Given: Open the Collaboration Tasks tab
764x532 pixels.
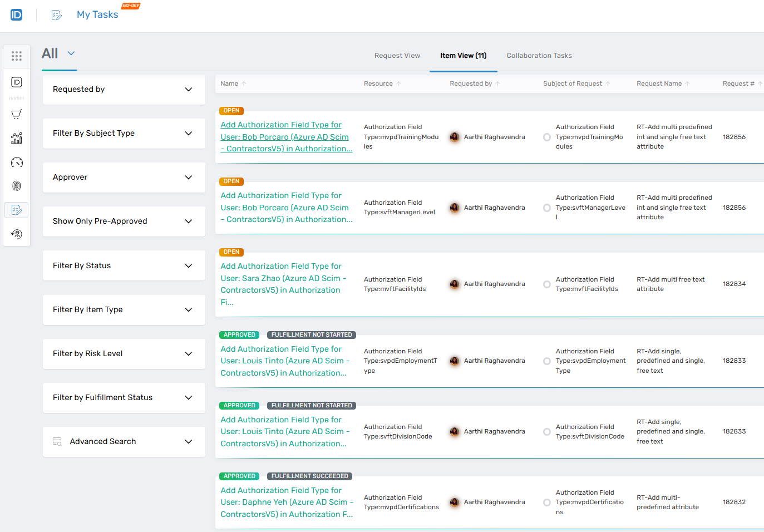Looking at the screenshot, I should click(539, 55).
